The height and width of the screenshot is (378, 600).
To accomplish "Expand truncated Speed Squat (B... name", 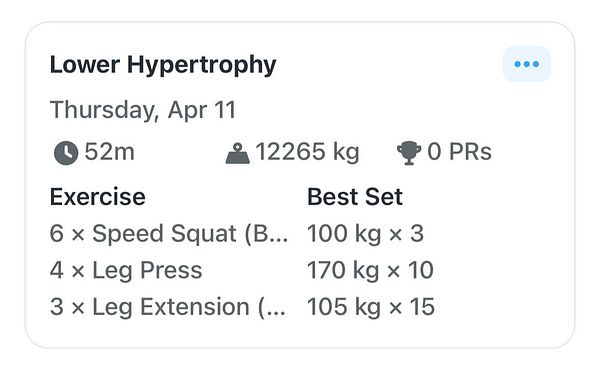I will click(x=190, y=234).
